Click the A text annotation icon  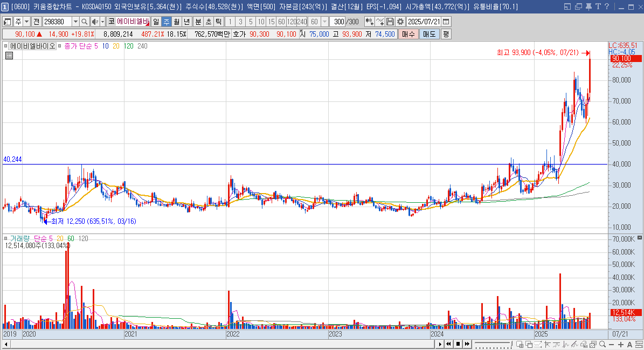click(x=629, y=344)
